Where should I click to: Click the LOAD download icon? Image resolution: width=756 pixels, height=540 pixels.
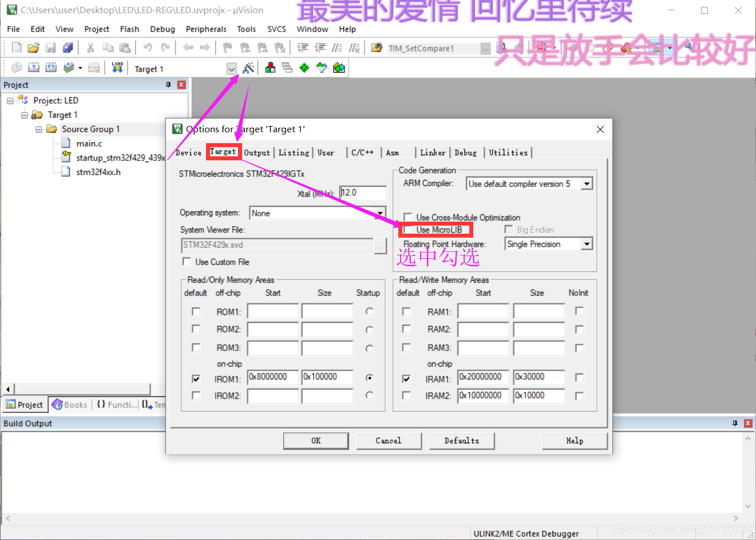(x=117, y=68)
